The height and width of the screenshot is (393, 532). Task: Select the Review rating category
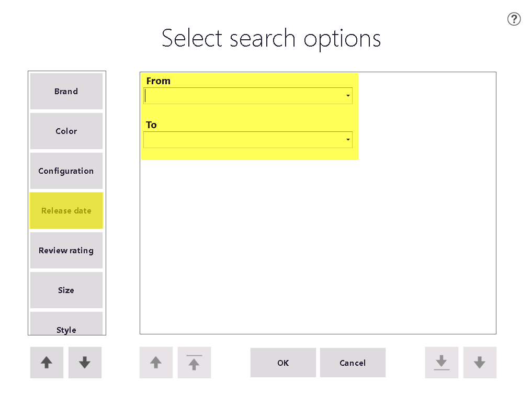click(x=66, y=250)
